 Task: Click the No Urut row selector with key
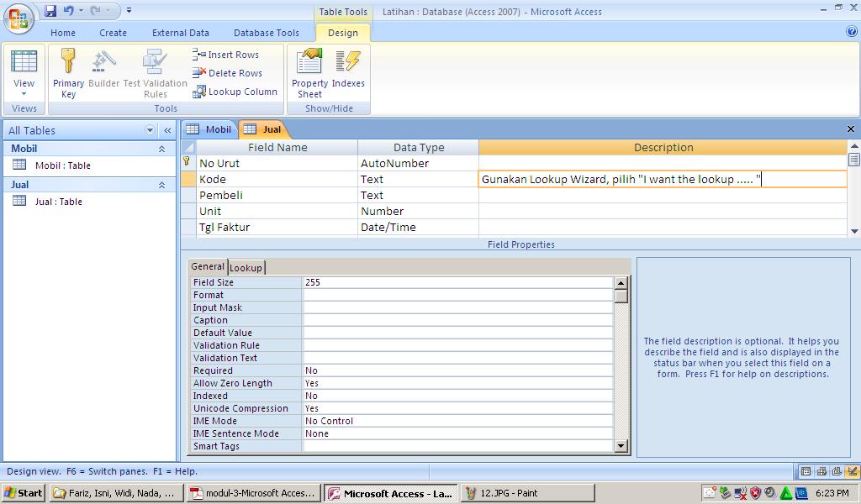click(x=188, y=163)
